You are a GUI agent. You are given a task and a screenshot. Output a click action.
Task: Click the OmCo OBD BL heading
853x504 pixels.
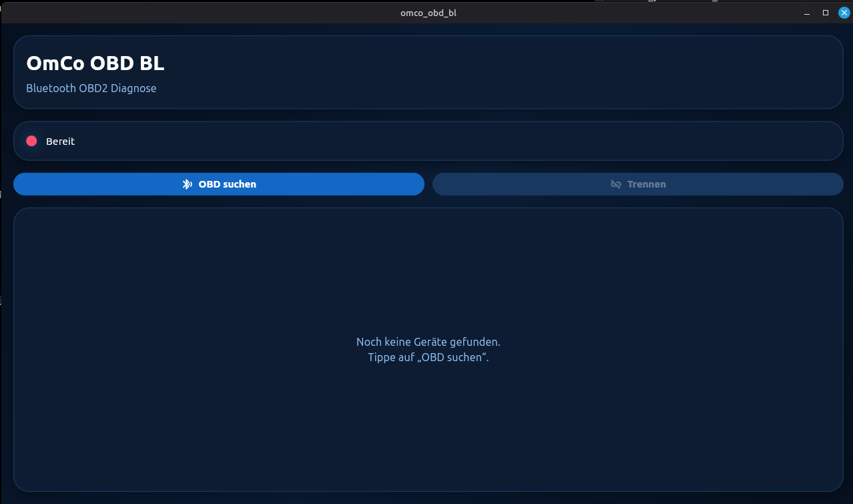coord(95,63)
